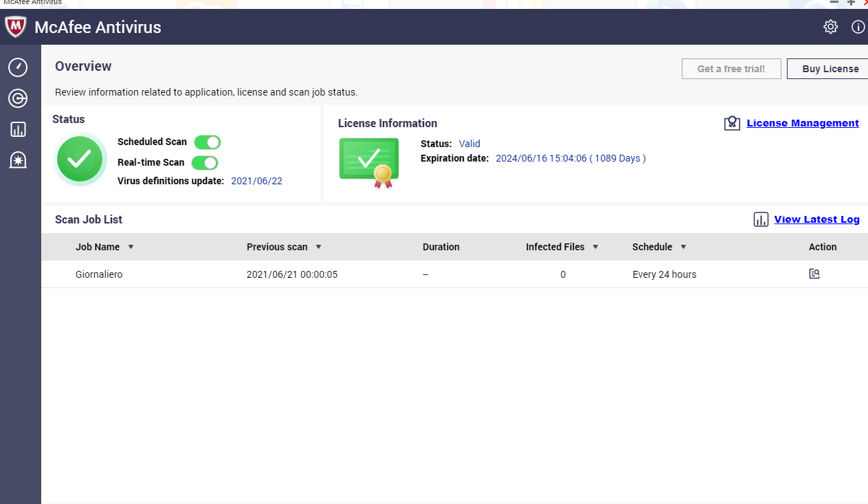Click the information icon in header

click(x=858, y=27)
